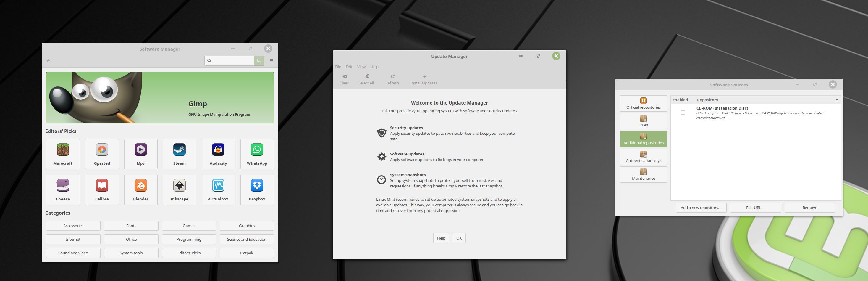Click the Refresh toolbar icon
The height and width of the screenshot is (281, 868).
tap(392, 77)
